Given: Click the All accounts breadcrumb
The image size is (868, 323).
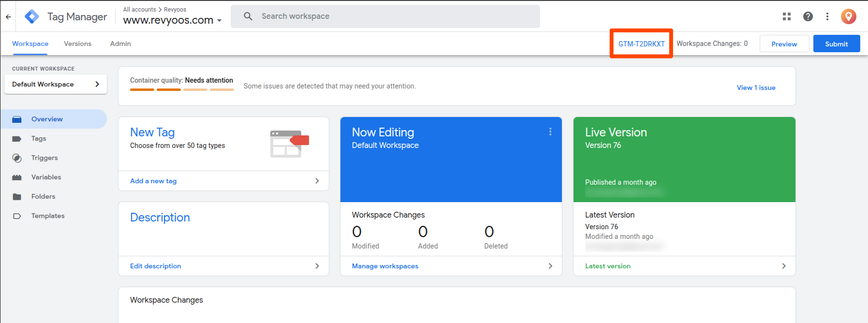Looking at the screenshot, I should point(140,10).
